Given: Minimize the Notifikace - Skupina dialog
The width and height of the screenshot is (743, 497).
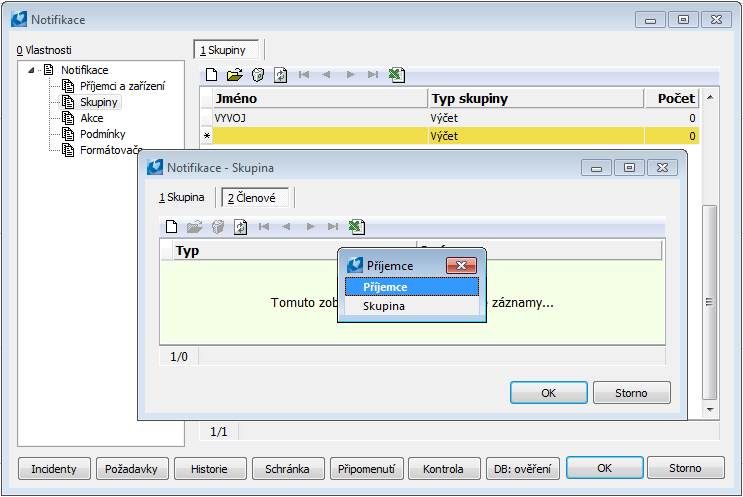Looking at the screenshot, I should click(x=596, y=168).
